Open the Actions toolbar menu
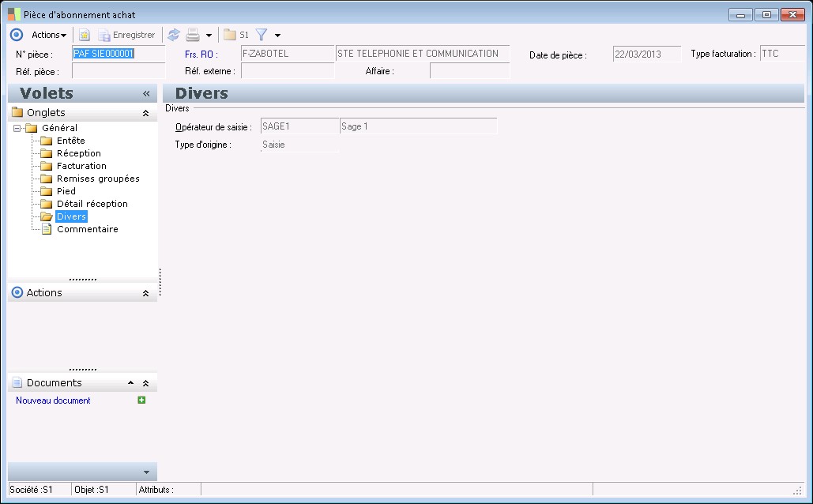 pyautogui.click(x=48, y=35)
